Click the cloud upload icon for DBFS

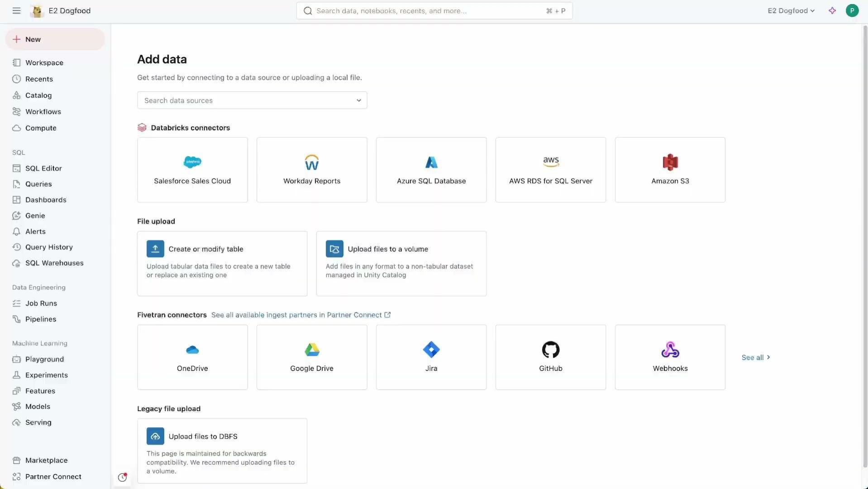point(155,436)
